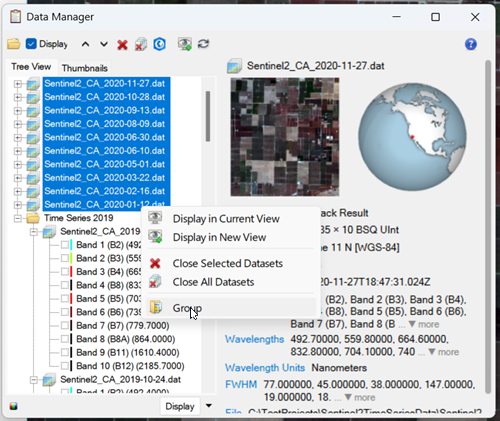Click the Display button at bottom
Image resolution: width=500 pixels, height=421 pixels.
[180, 406]
